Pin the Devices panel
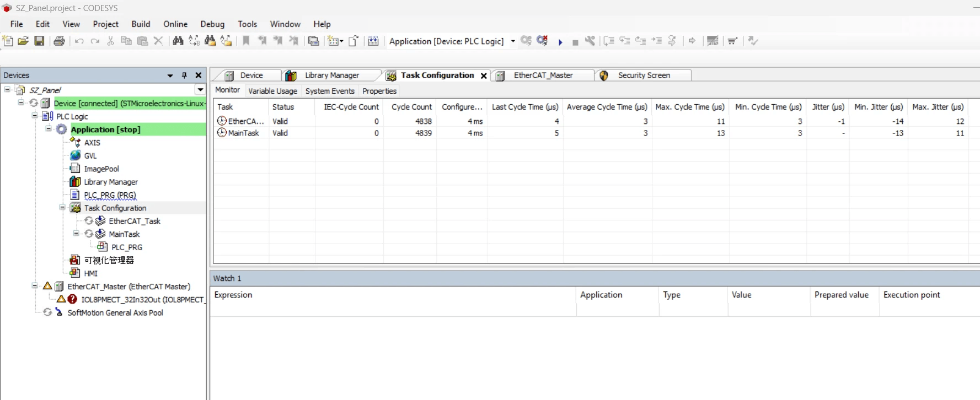The height and width of the screenshot is (400, 980). coord(184,75)
